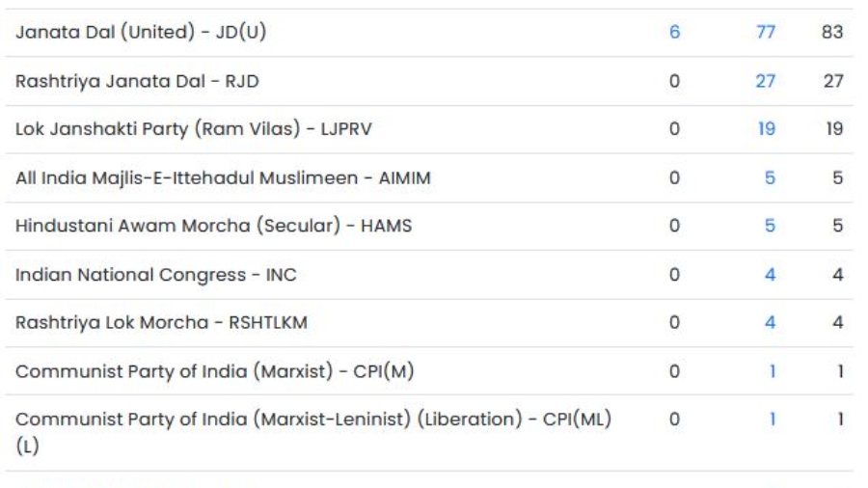Open the RJD leading count link 27
Image resolution: width=868 pixels, height=488 pixels.
click(x=769, y=81)
